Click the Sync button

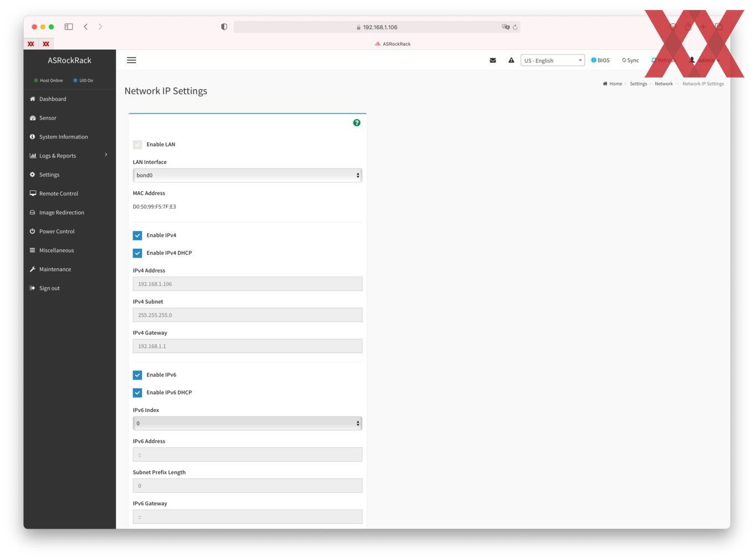coord(630,60)
